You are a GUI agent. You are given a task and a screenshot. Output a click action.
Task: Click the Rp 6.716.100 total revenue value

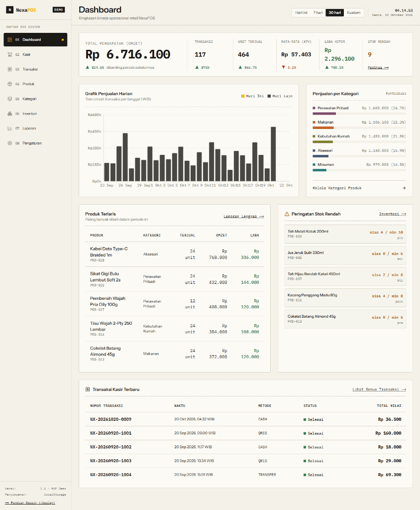pos(128,54)
